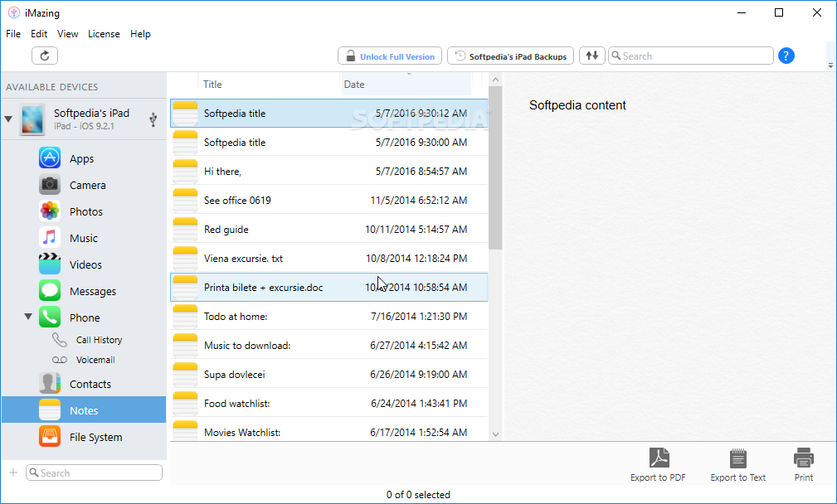Click the scrollbar down arrow
Screen dimensions: 837x504
tap(495, 434)
